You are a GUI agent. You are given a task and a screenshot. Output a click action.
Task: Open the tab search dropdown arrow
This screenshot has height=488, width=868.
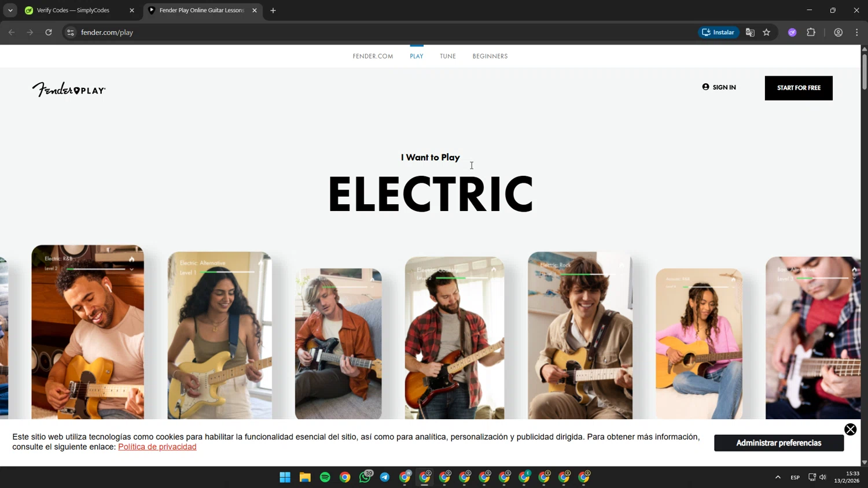coord(10,10)
